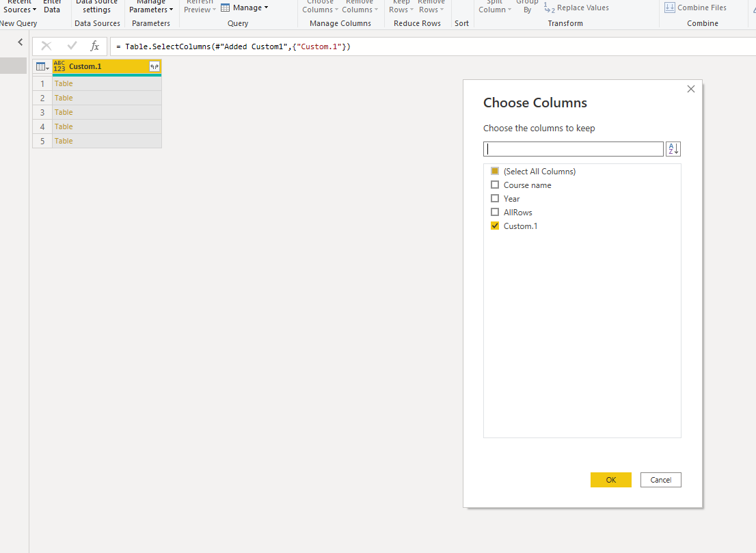Click the expand icon on Custom.1 header
This screenshot has height=553, width=756.
tap(154, 66)
